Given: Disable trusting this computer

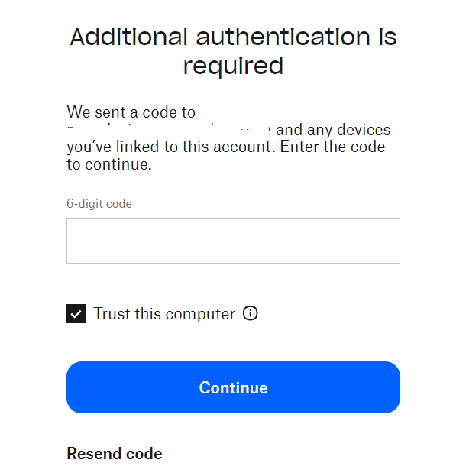Looking at the screenshot, I should click(x=76, y=314).
